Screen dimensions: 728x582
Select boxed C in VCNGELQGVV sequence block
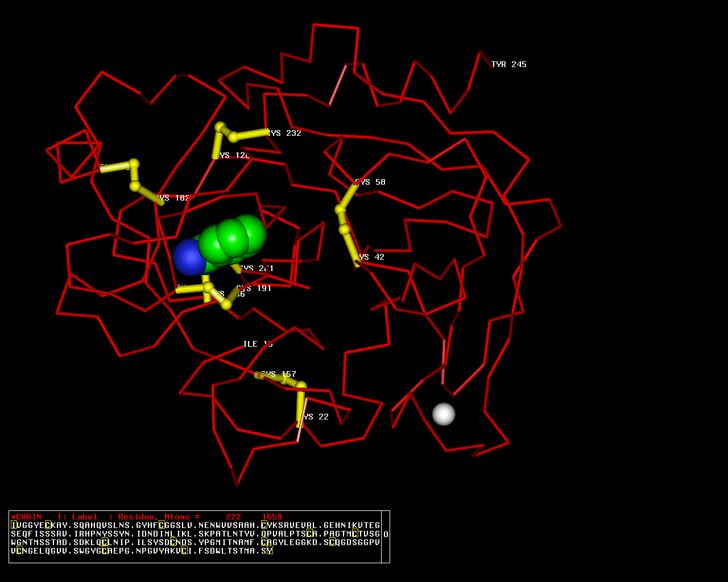[19, 551]
